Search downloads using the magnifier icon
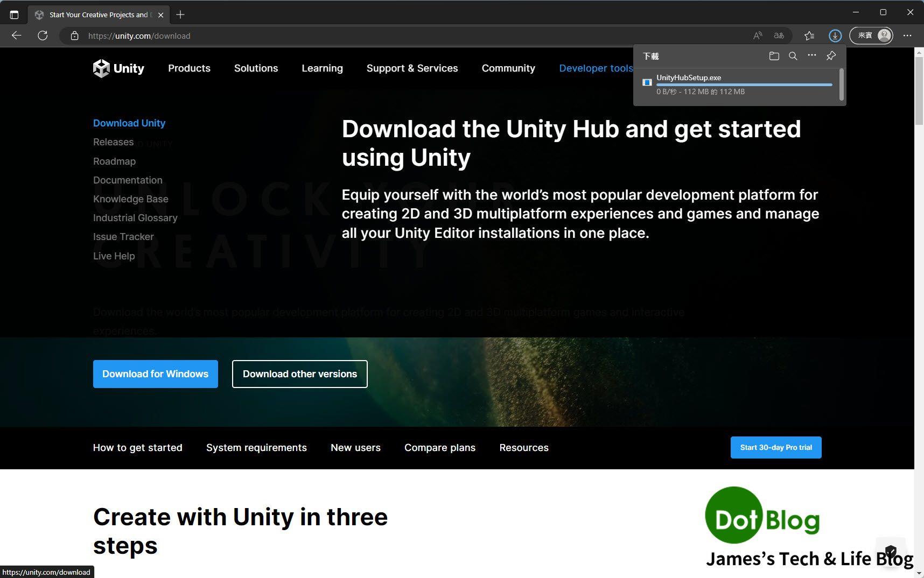 (x=793, y=55)
